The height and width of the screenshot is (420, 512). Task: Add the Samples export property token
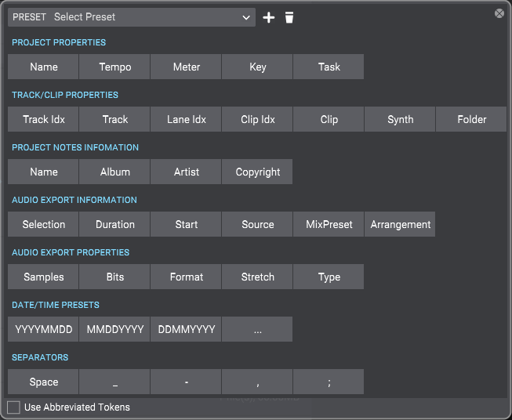(x=44, y=277)
